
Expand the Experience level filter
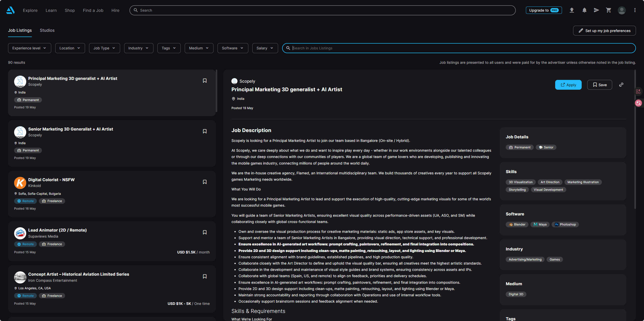(30, 48)
